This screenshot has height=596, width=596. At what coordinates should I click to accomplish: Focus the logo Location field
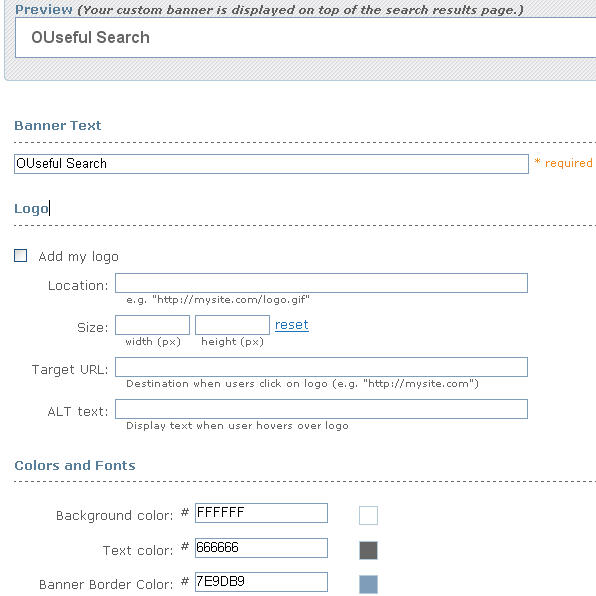coord(321,283)
